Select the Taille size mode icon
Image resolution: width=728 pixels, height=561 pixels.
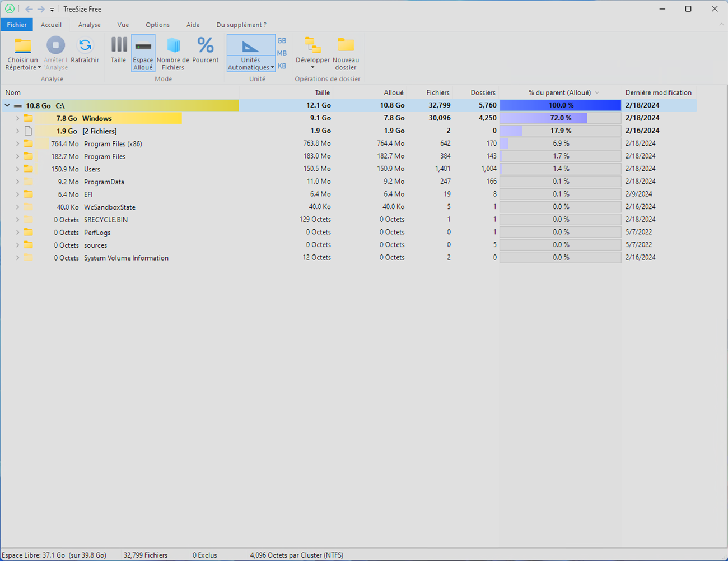tap(118, 46)
